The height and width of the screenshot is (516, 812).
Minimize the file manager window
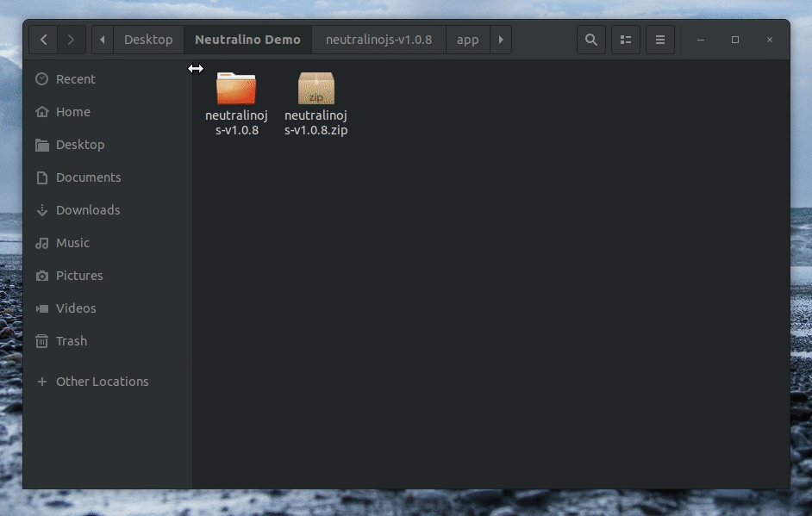pos(701,40)
